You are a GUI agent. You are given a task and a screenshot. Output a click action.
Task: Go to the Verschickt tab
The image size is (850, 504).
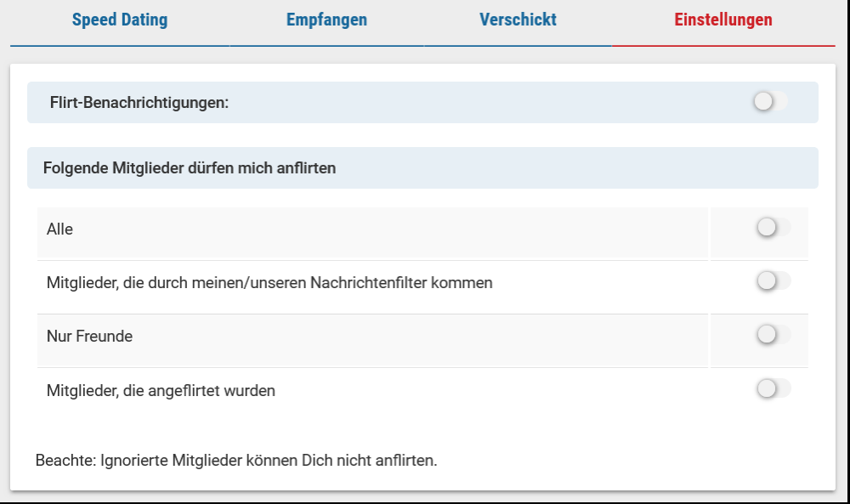518,20
